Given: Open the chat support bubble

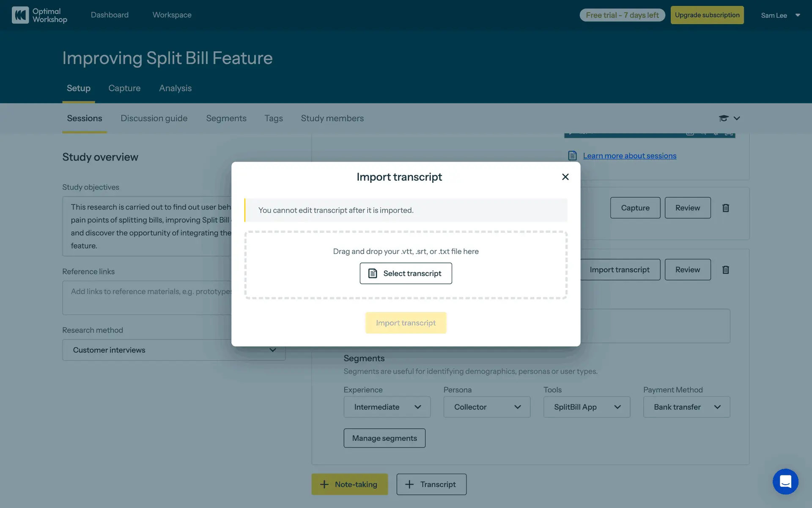Looking at the screenshot, I should [x=785, y=481].
